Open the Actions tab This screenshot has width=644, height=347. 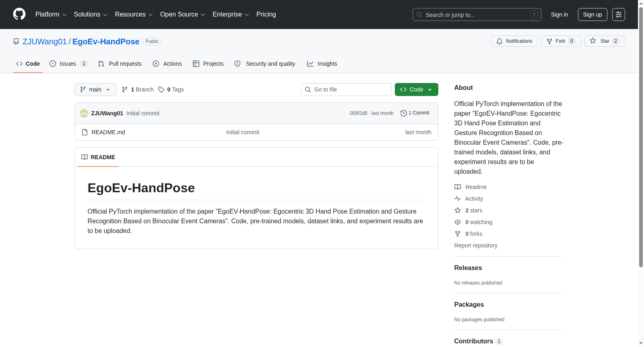167,64
